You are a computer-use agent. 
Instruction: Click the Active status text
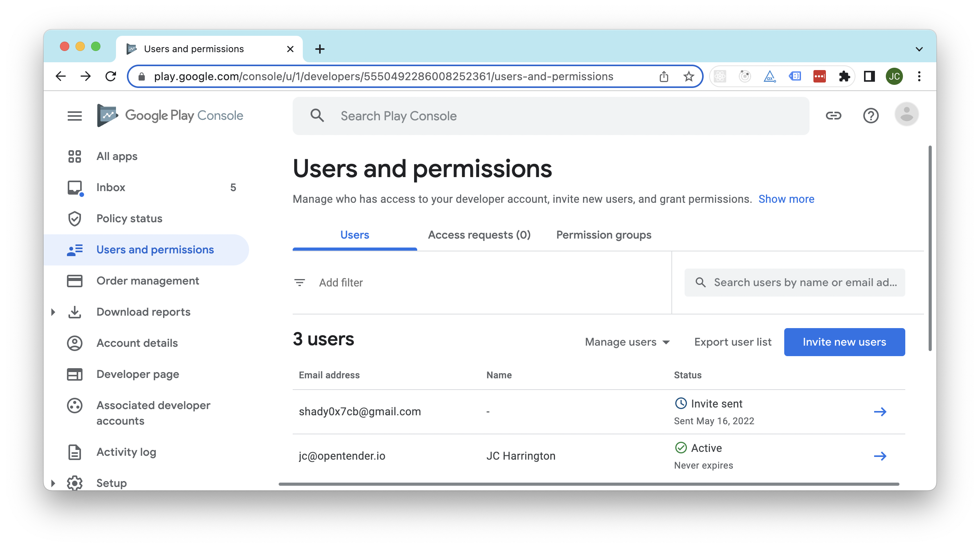706,448
